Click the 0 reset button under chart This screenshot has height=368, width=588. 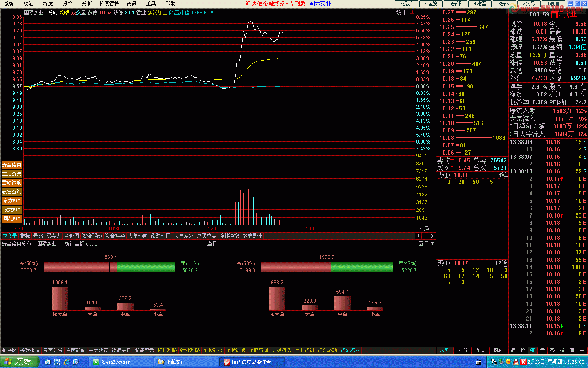coord(432,236)
